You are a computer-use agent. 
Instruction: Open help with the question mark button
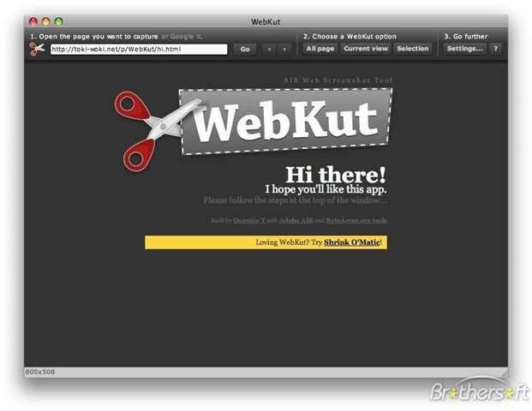tap(495, 49)
